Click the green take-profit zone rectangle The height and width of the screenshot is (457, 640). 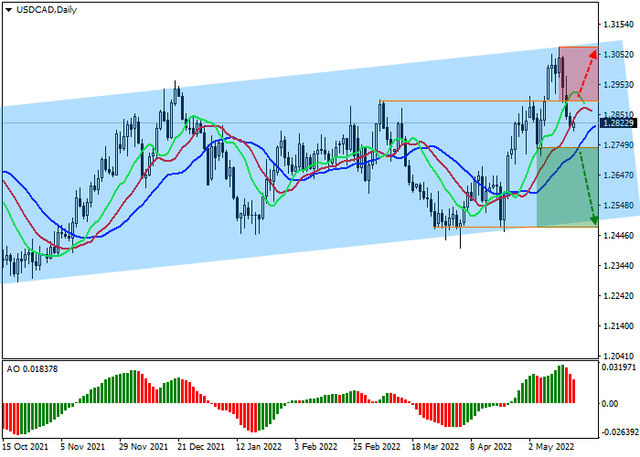pos(567,187)
